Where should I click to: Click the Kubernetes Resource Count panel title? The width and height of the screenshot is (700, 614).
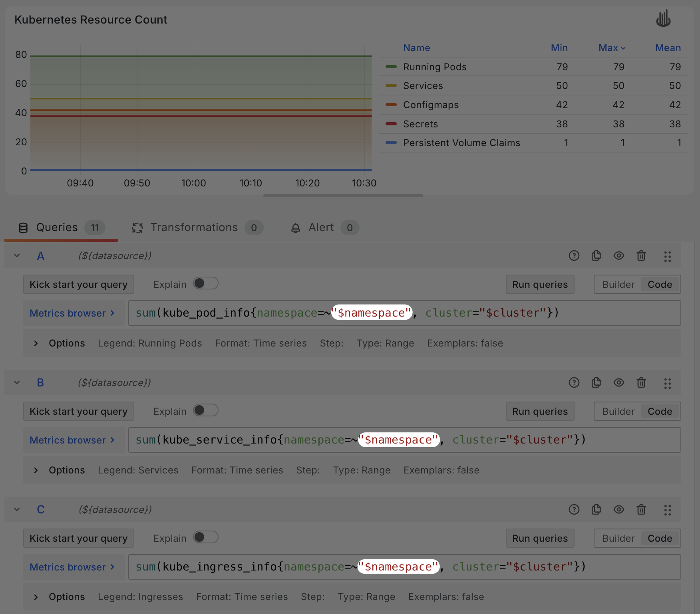point(91,20)
